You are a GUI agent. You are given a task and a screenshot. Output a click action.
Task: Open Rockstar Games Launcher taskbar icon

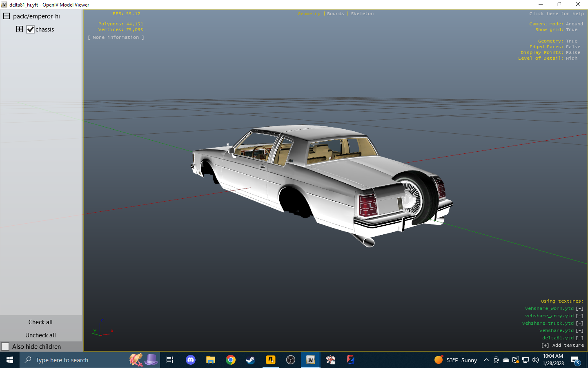pos(270,360)
